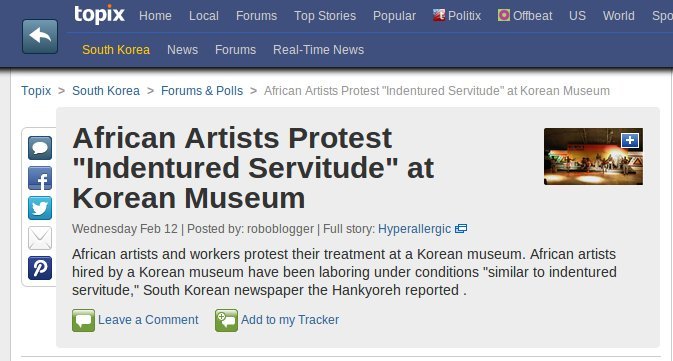Screen dimensions: 673x361
Task: Open external link icon beside Hyperallergic
Action: pos(461,229)
